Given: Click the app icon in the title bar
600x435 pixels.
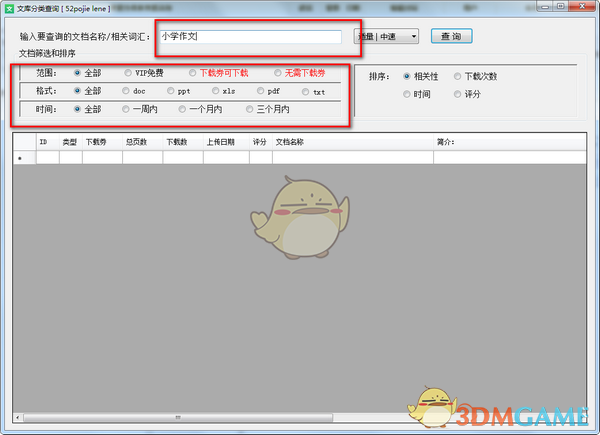Looking at the screenshot, I should click(9, 8).
